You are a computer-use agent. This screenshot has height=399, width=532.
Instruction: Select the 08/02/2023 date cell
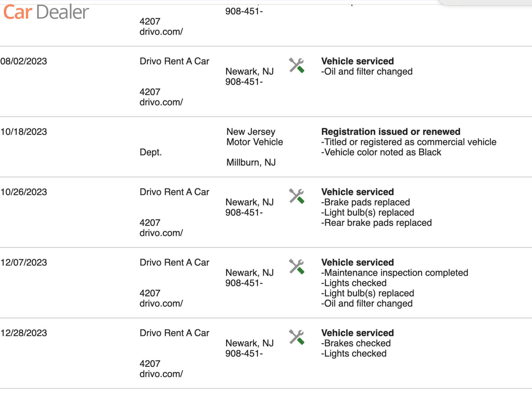24,62
